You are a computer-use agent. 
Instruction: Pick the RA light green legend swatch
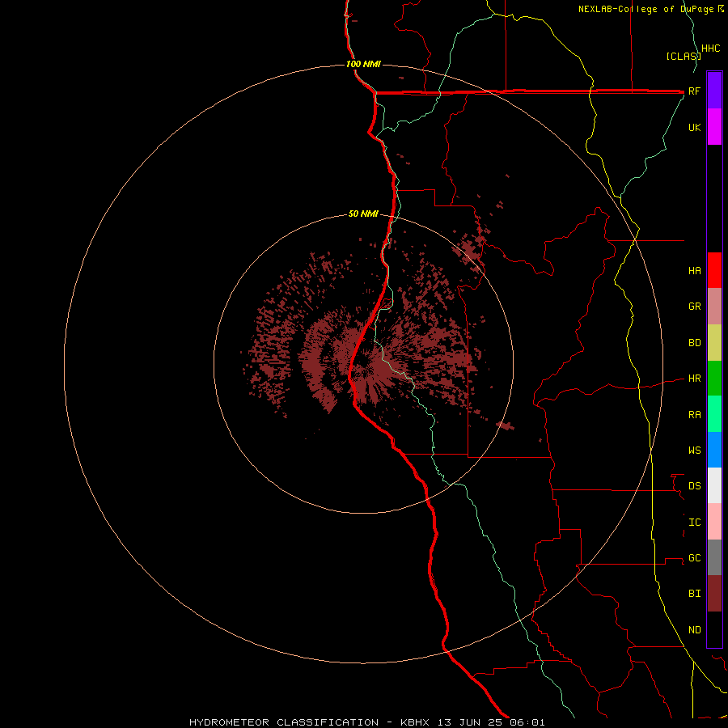714,414
